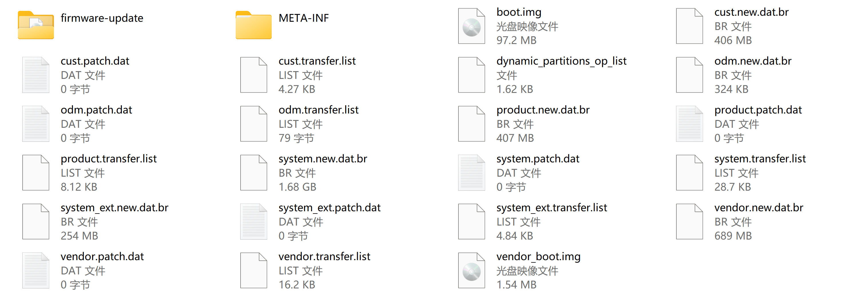Select the odm.new.dat.br file name

coord(752,61)
